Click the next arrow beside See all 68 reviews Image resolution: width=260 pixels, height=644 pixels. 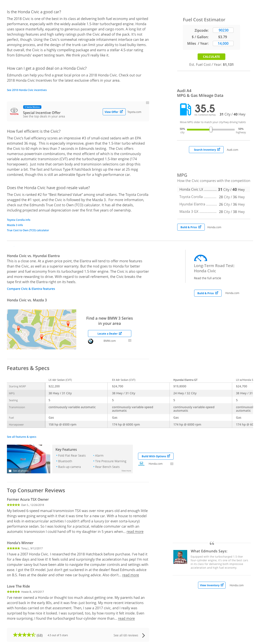coord(143,635)
